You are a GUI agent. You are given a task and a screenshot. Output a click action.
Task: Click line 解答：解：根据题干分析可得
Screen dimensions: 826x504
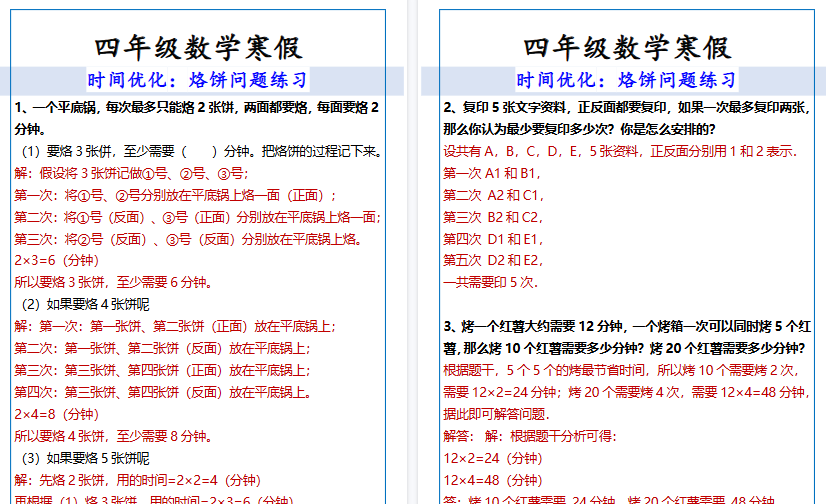(529, 437)
